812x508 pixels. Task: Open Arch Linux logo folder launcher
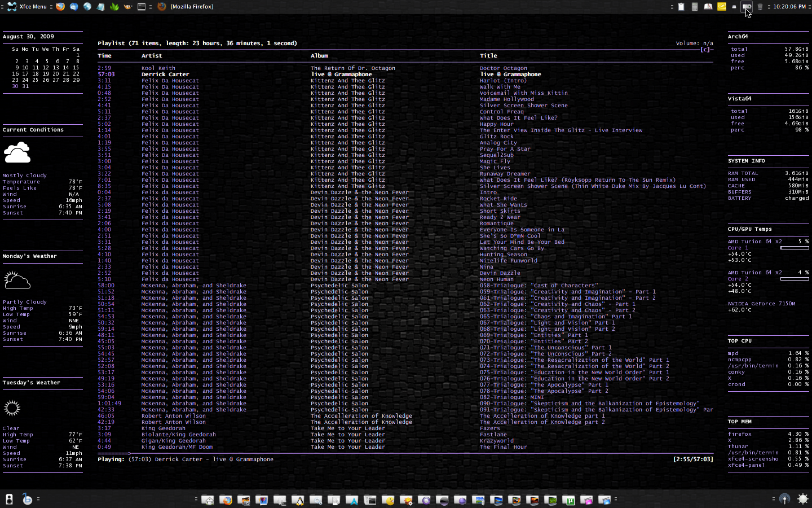[352, 500]
